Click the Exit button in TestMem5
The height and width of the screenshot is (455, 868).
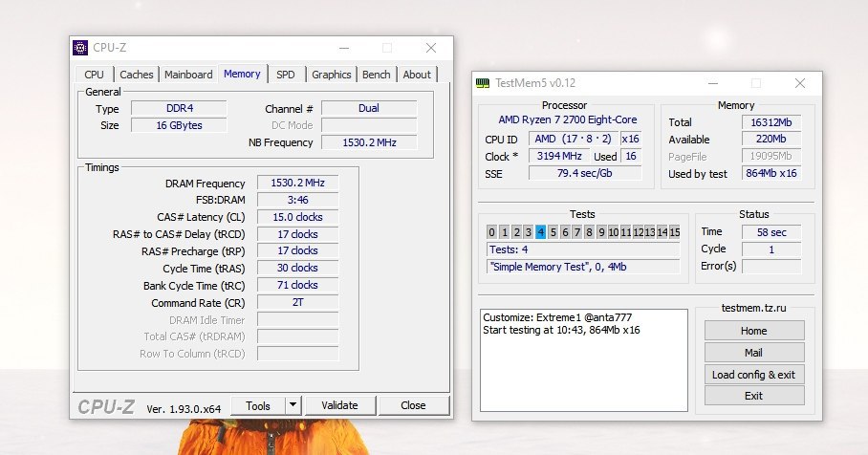tap(754, 396)
